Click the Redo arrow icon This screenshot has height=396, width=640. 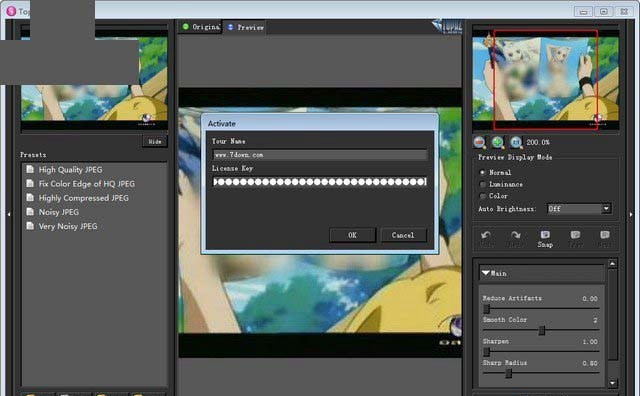coord(516,235)
